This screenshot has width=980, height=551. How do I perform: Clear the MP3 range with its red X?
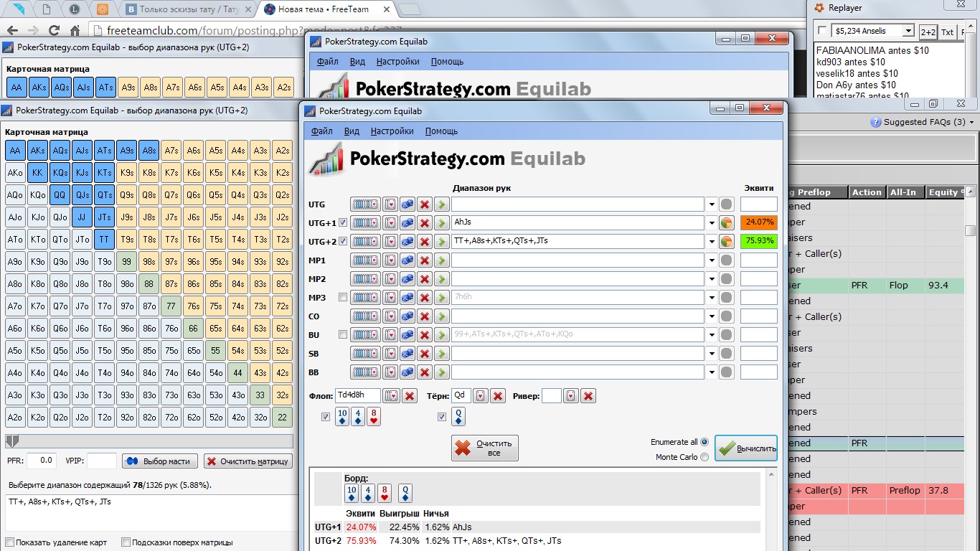(425, 298)
